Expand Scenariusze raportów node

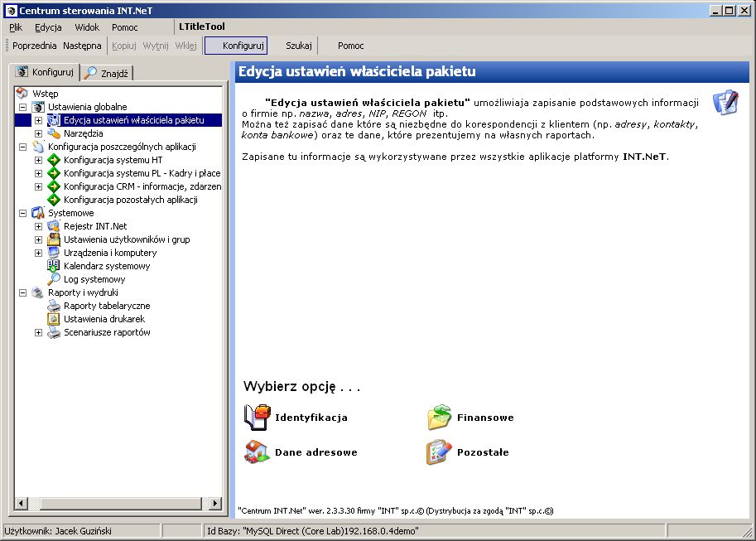coord(39,332)
